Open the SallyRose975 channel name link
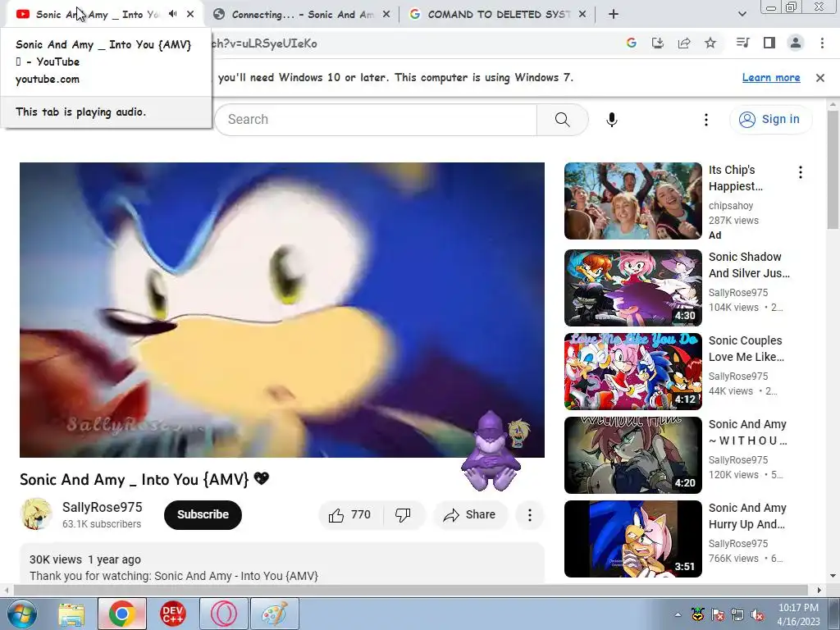This screenshot has width=840, height=630. point(103,507)
